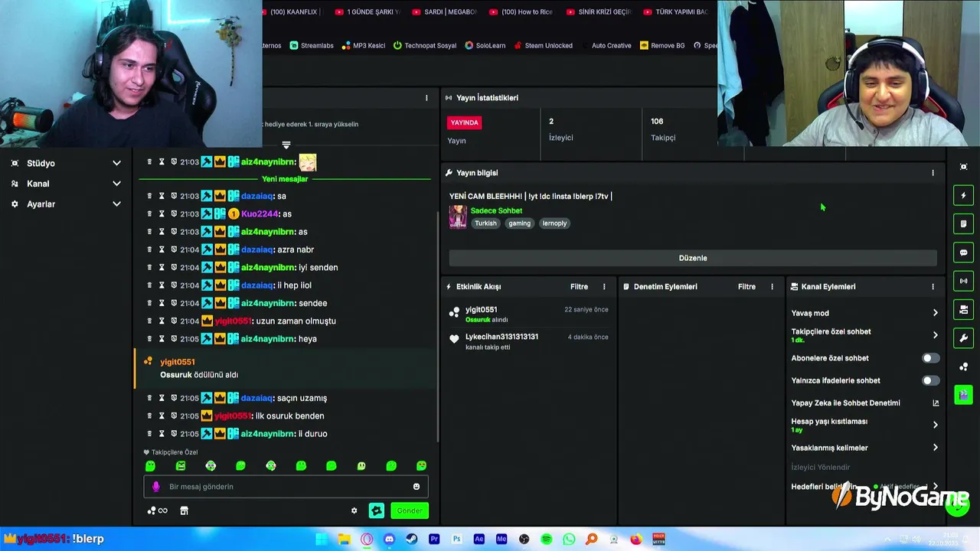Image resolution: width=980 pixels, height=551 pixels.
Task: Toggle moderation actions panel icon in sidebar
Action: pyautogui.click(x=963, y=309)
